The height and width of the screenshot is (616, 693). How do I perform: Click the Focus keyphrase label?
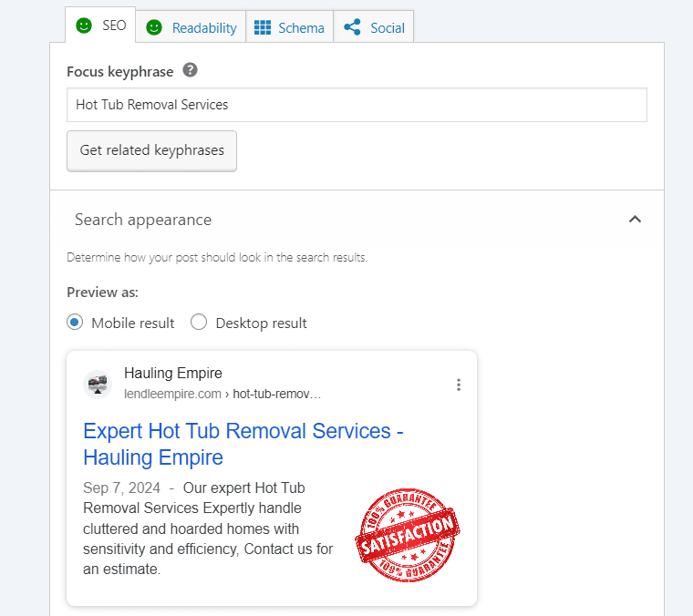119,72
